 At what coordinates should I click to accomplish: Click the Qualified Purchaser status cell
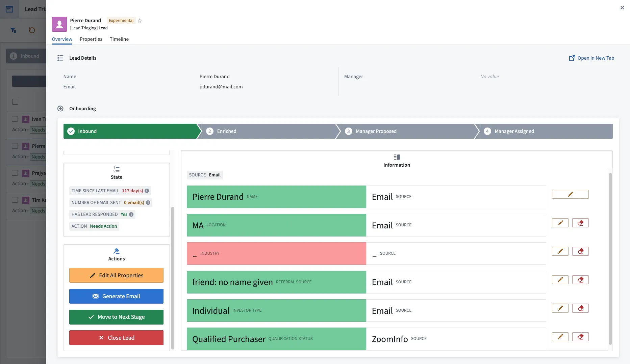(x=276, y=339)
